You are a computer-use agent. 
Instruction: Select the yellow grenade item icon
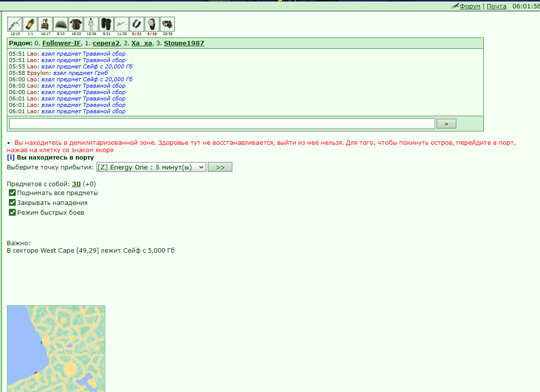click(30, 24)
